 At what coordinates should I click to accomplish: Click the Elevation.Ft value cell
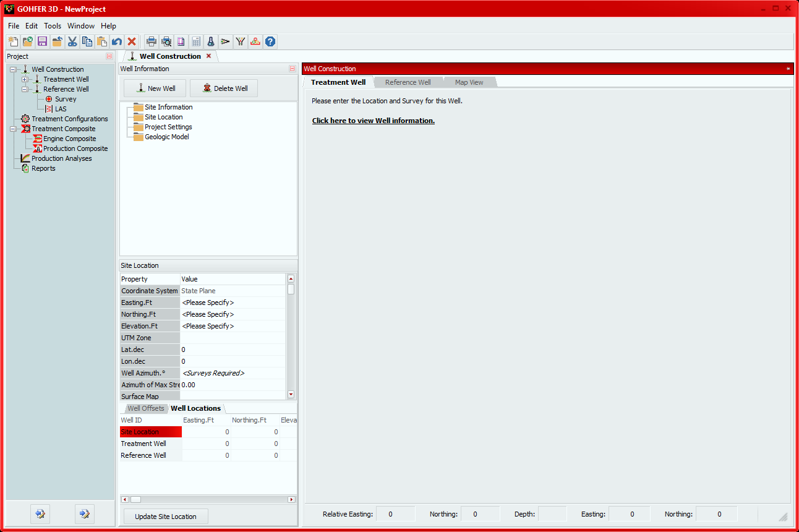(x=233, y=326)
